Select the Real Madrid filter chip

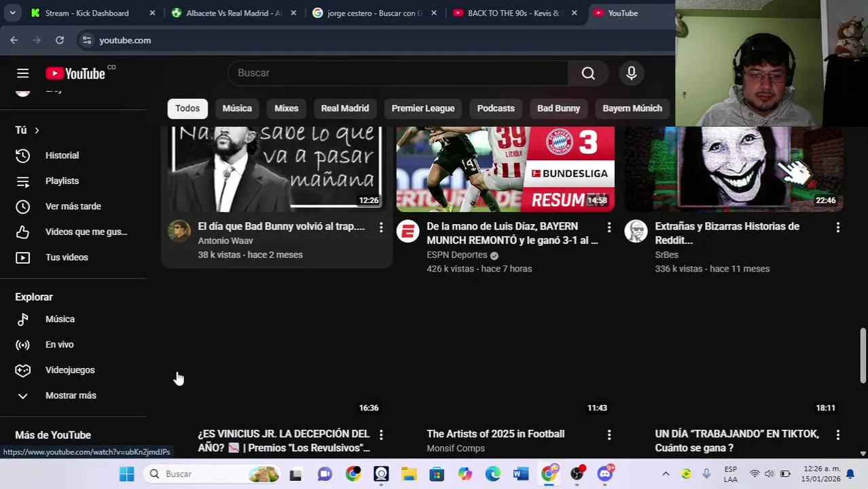click(345, 108)
